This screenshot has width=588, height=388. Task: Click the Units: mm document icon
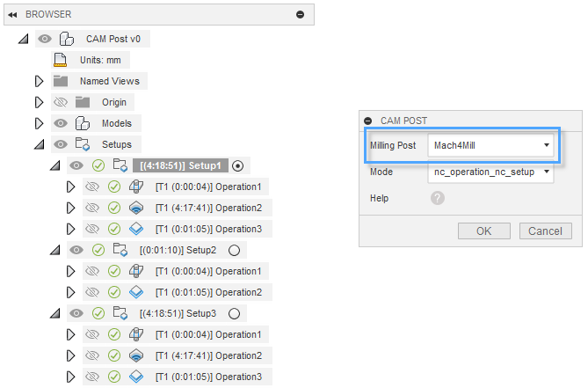tap(60, 60)
